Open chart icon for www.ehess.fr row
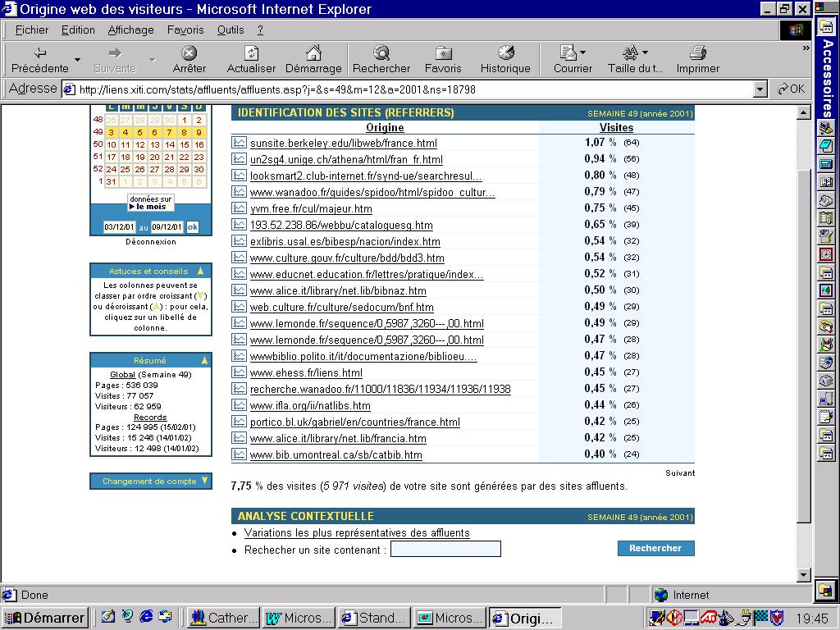 point(239,372)
